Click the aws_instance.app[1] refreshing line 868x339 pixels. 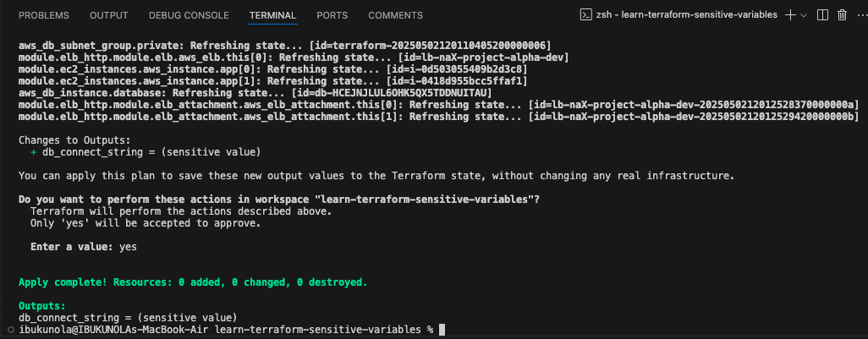coord(273,81)
